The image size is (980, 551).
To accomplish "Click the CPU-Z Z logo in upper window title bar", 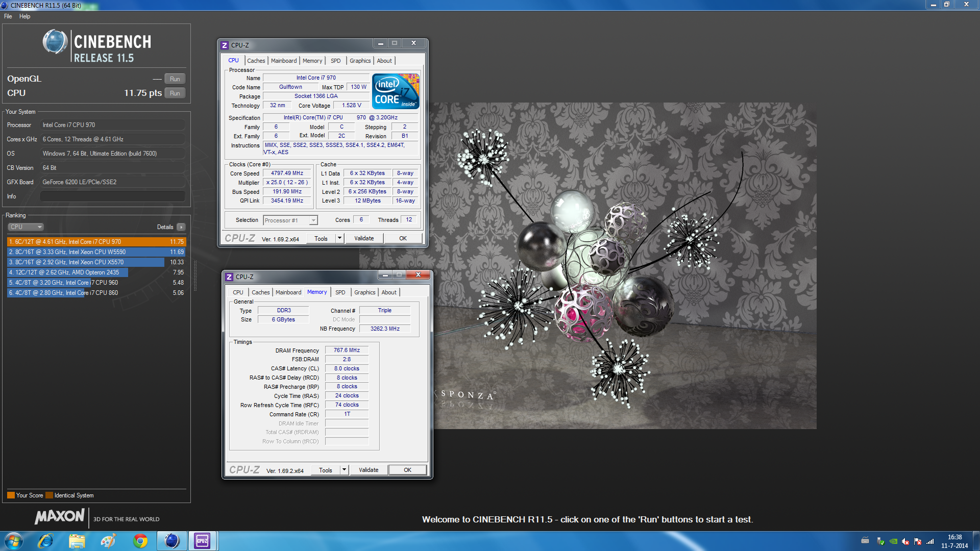I will tap(225, 45).
